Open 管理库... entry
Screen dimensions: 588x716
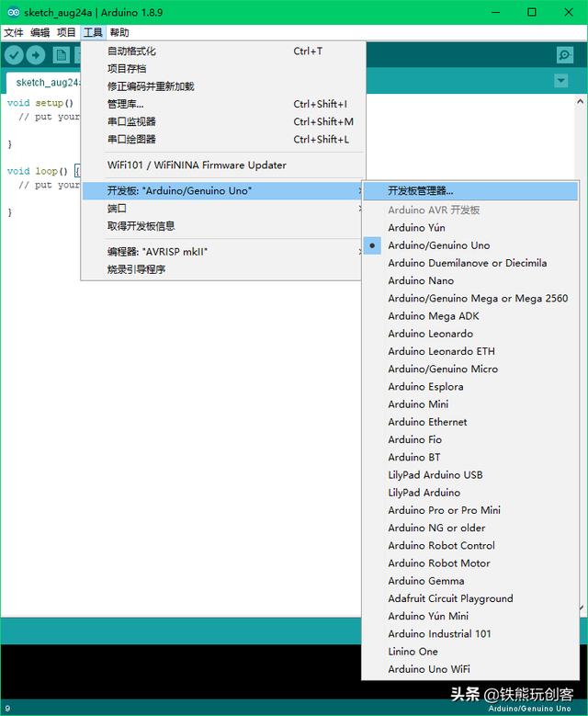tap(223, 104)
